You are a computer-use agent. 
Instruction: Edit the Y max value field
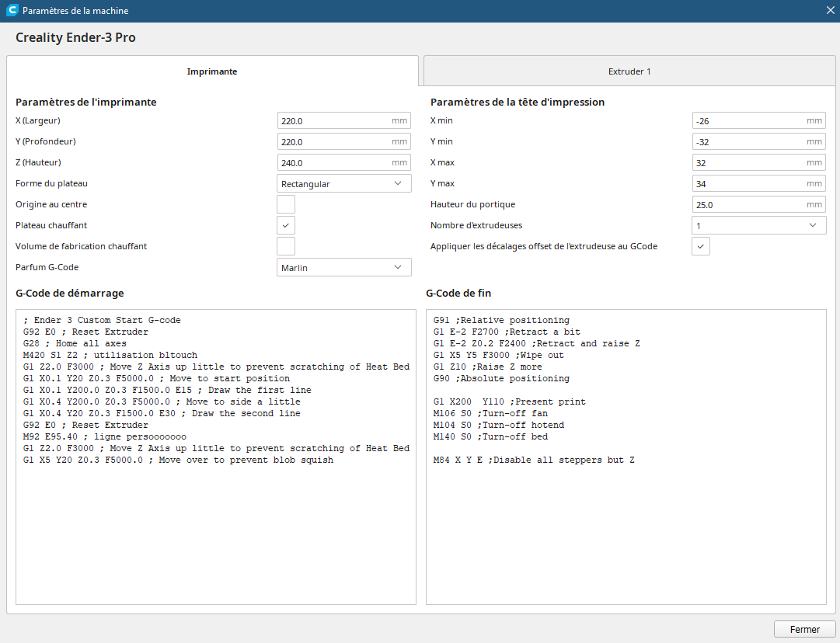758,183
